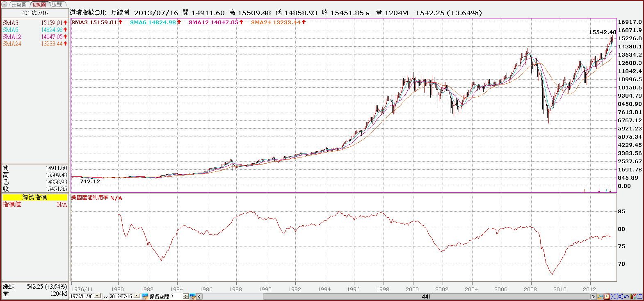Open the chart-type wave icon in bottom toolbar

click(x=600, y=296)
